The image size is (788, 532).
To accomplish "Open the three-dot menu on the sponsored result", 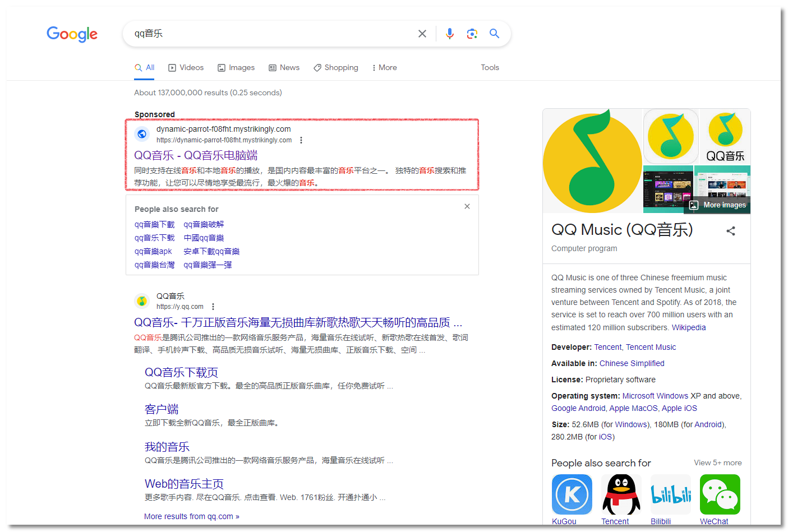I will point(301,140).
